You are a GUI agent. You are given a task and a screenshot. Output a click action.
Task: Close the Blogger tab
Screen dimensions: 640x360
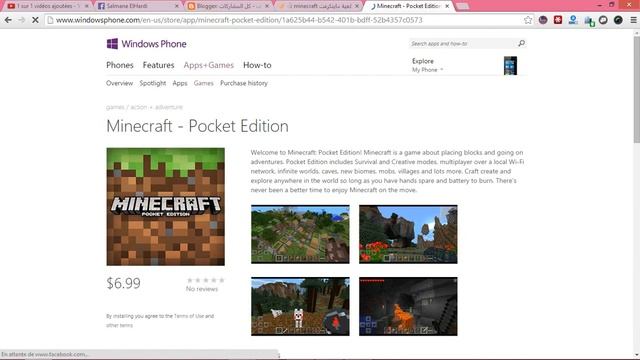coord(267,6)
